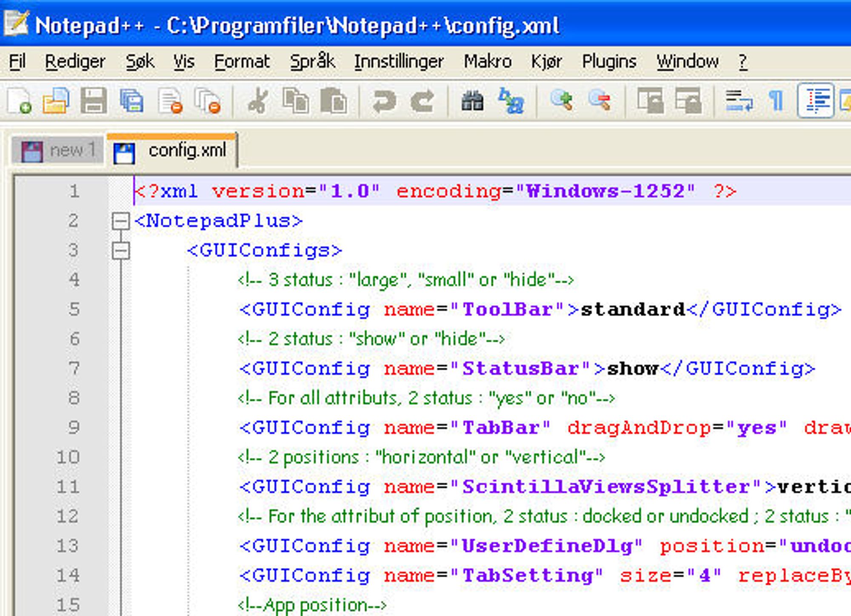Toggle word wrap toolbar icon
Viewport: 851px width, 616px height.
[739, 100]
